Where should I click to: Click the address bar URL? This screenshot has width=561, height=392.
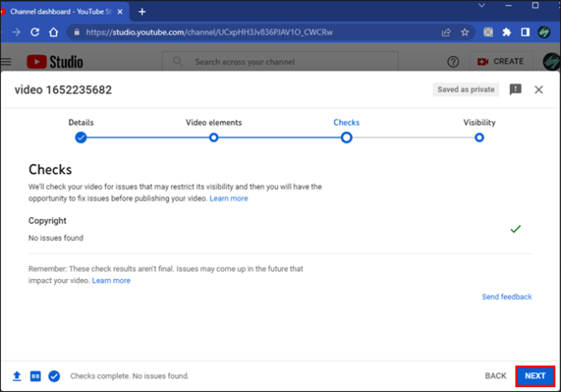tap(209, 33)
